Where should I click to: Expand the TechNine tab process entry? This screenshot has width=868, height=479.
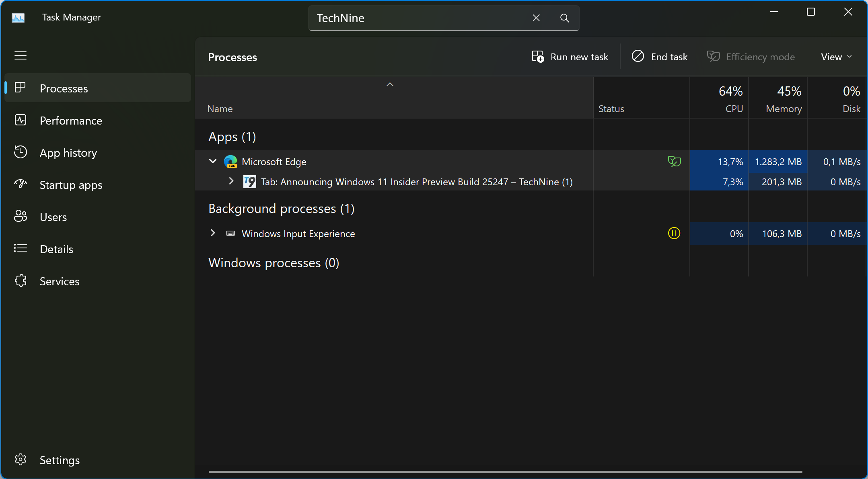click(231, 181)
